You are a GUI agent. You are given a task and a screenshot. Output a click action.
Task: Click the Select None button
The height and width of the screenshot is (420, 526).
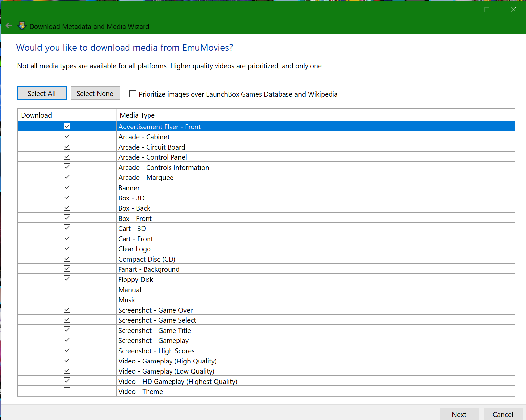(x=95, y=93)
